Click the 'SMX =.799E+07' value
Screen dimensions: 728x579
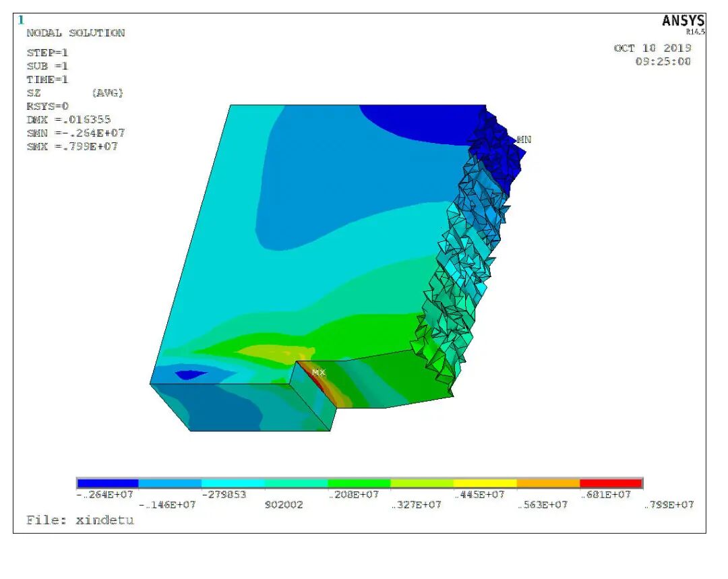click(72, 147)
